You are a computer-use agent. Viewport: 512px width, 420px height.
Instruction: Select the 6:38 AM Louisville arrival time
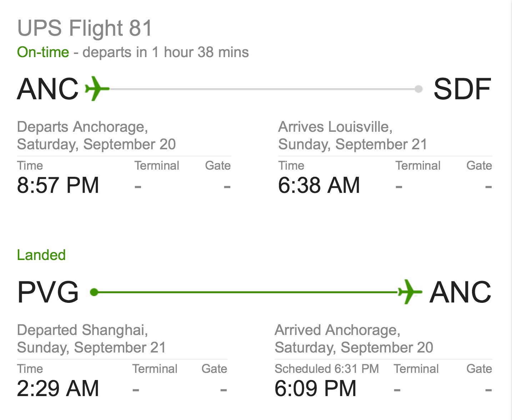tap(319, 185)
